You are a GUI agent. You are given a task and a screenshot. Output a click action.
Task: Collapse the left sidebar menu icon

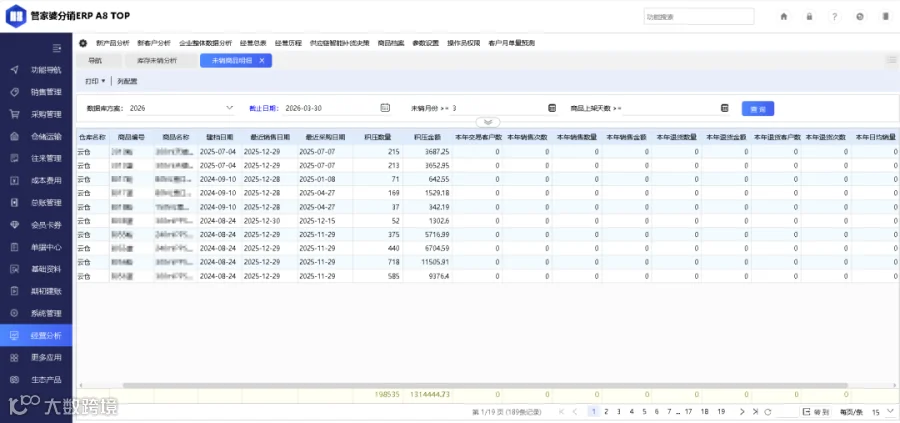pyautogui.click(x=56, y=48)
